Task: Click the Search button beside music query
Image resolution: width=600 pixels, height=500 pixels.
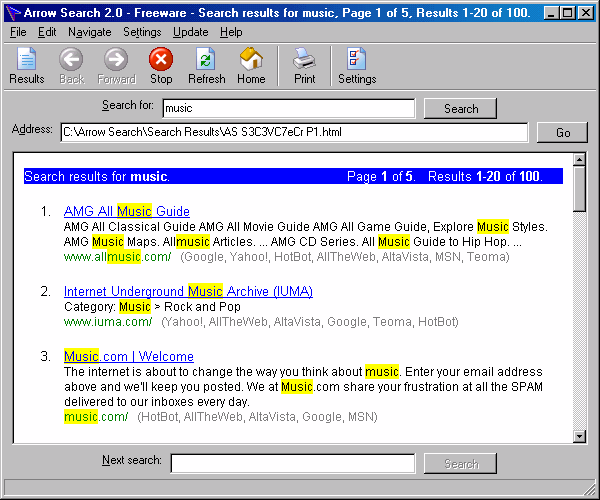Action: point(460,109)
